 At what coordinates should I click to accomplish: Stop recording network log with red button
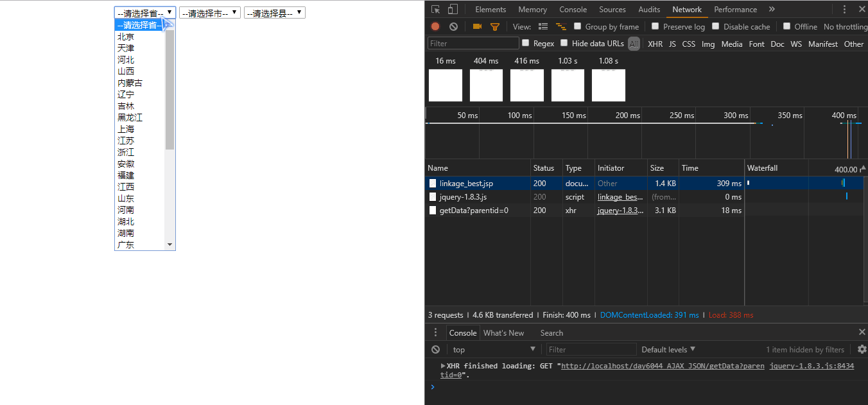[x=435, y=26]
